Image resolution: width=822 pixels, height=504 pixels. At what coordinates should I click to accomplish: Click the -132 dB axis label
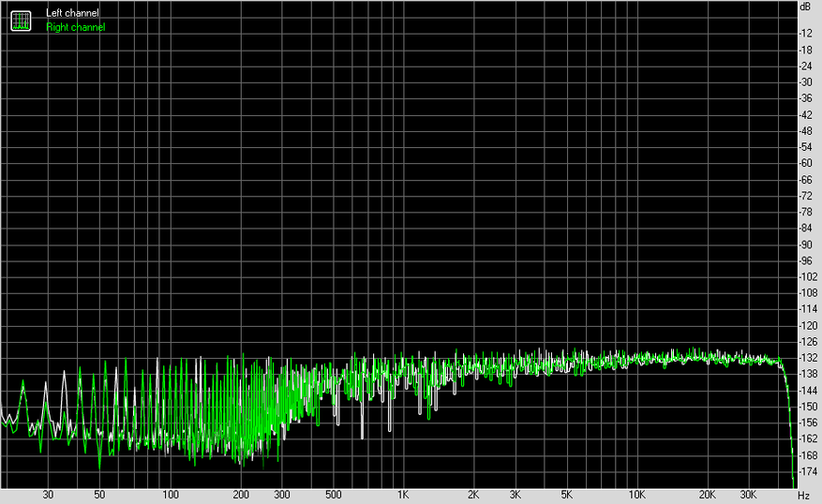pos(808,358)
